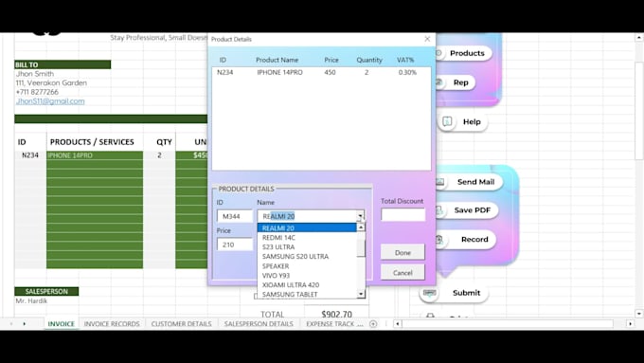
Task: Click the horizontal scrollbar right arrow
Action: click(x=631, y=324)
